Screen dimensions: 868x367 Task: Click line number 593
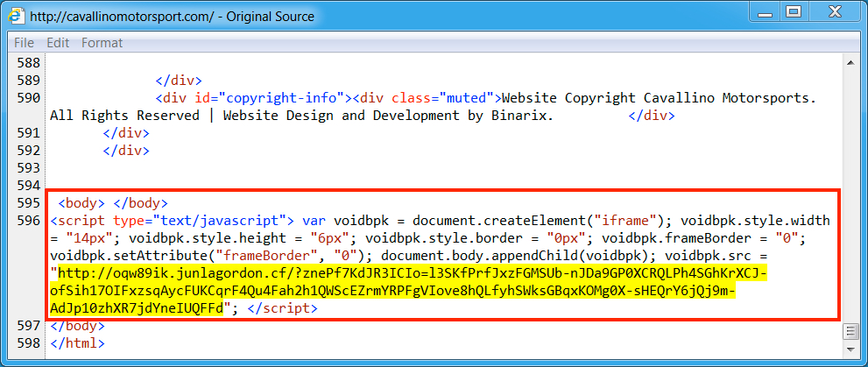pos(29,167)
